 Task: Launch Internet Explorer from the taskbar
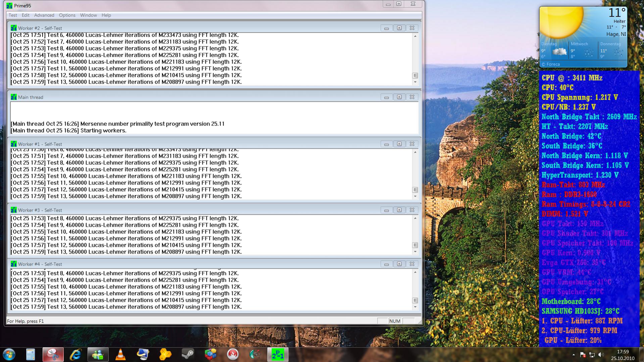pos(76,355)
